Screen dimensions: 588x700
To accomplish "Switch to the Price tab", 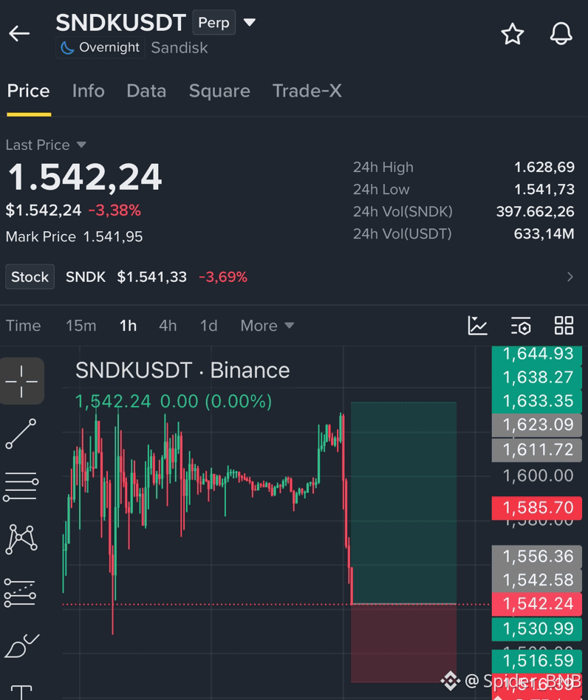I will point(29,91).
